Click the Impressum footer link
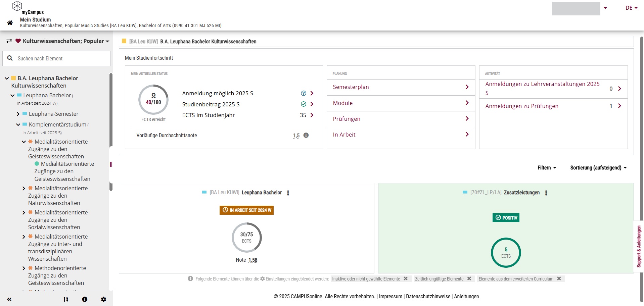This screenshot has height=306, width=644. (x=390, y=297)
